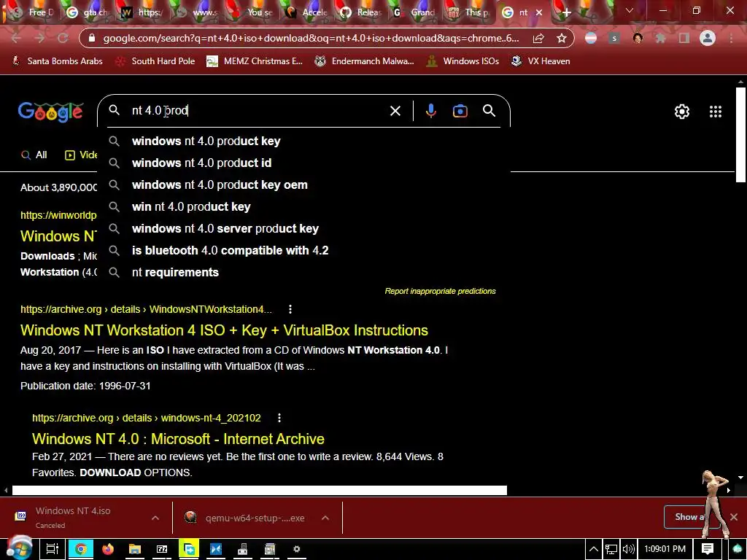The image size is (747, 560).
Task: Switch to the 'Accele' browser tab
Action: [307, 12]
